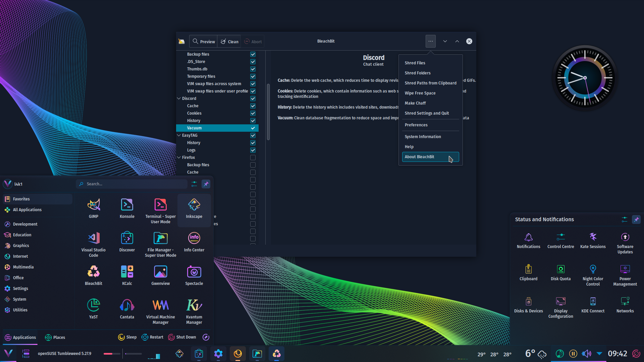
Task: Open the volume control in system tray
Action: pyautogui.click(x=587, y=354)
